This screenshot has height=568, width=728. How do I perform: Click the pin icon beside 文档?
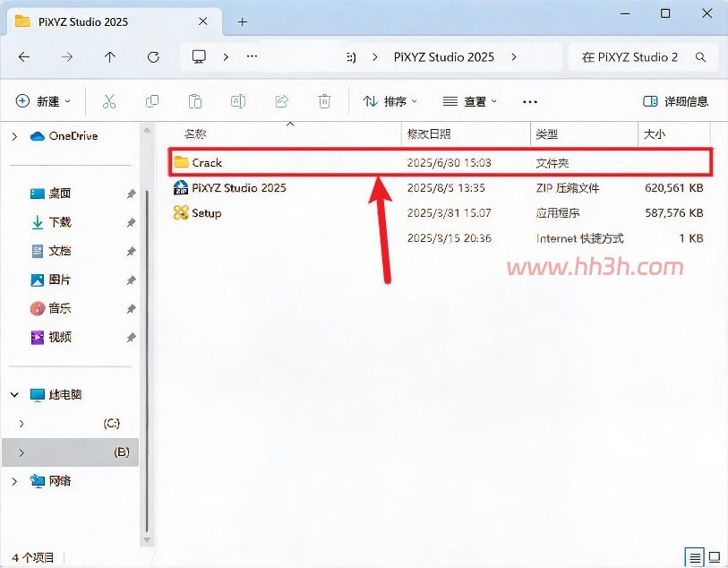(x=132, y=251)
